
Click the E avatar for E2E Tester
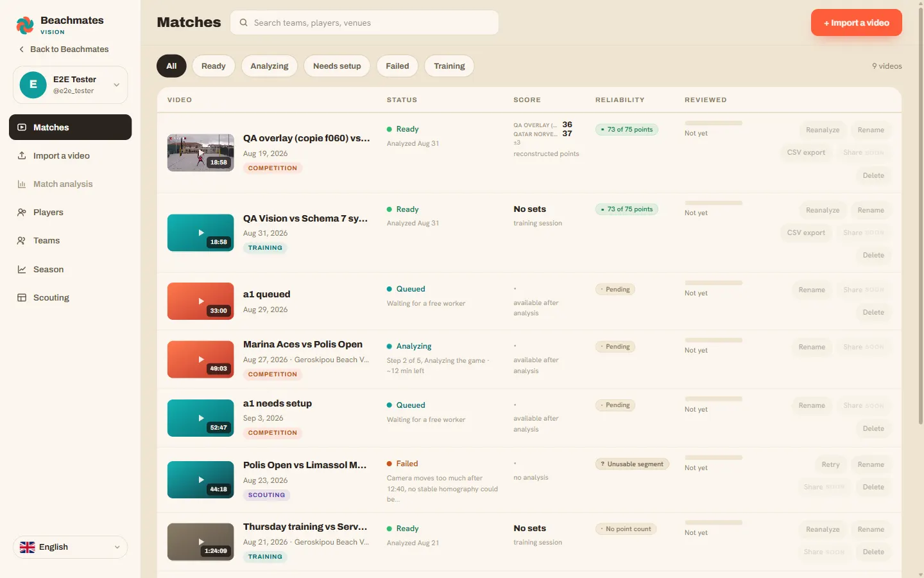coord(33,85)
